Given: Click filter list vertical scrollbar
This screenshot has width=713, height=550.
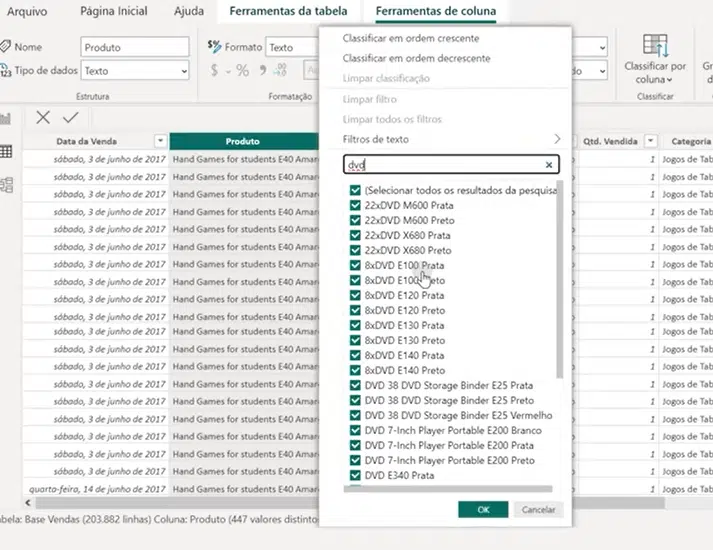Looking at the screenshot, I should [559, 279].
